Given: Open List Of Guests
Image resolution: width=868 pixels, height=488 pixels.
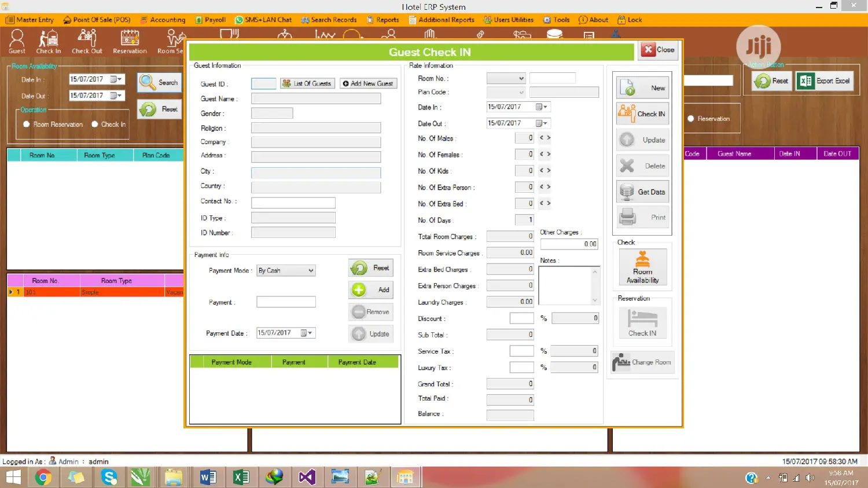Looking at the screenshot, I should coord(307,83).
